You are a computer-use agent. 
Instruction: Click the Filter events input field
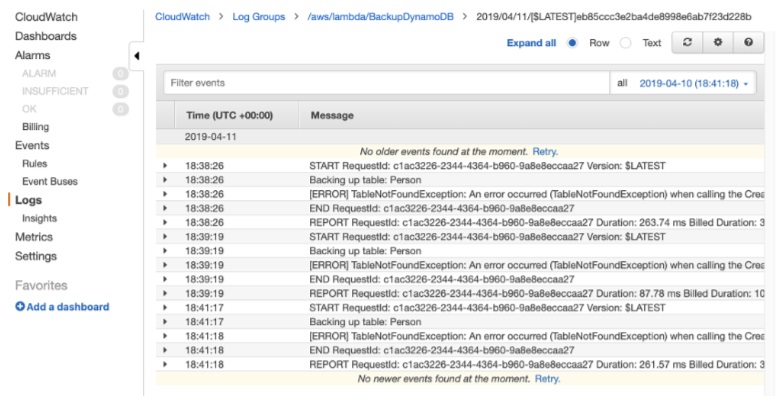point(387,83)
